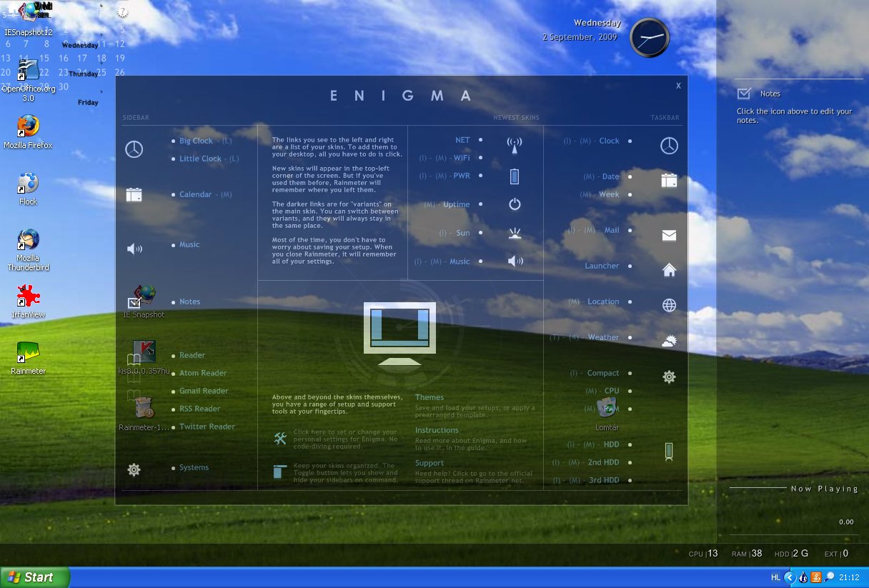The width and height of the screenshot is (869, 588).
Task: Load the Calendar sidebar skin
Action: [x=195, y=194]
